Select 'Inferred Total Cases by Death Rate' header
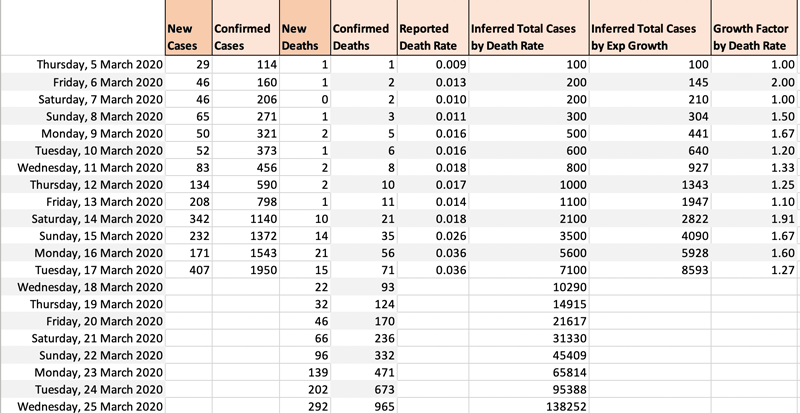The width and height of the screenshot is (800, 413). click(526, 37)
